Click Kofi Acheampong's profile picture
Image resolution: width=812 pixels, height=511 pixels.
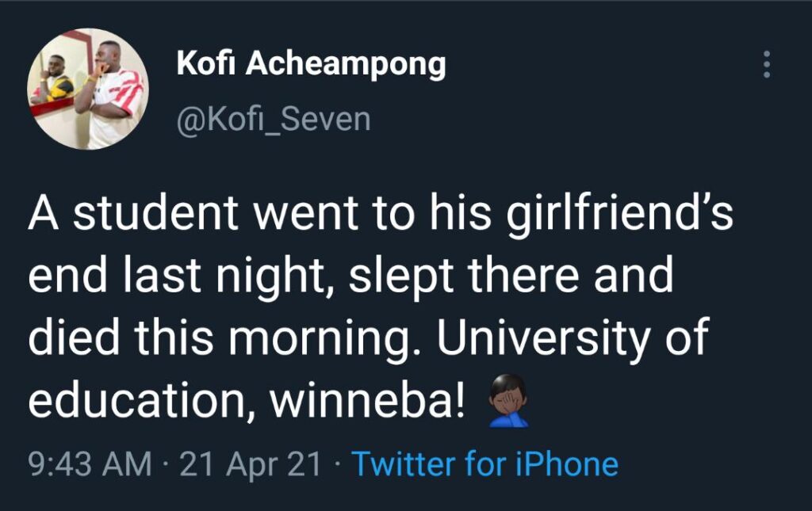tap(87, 89)
